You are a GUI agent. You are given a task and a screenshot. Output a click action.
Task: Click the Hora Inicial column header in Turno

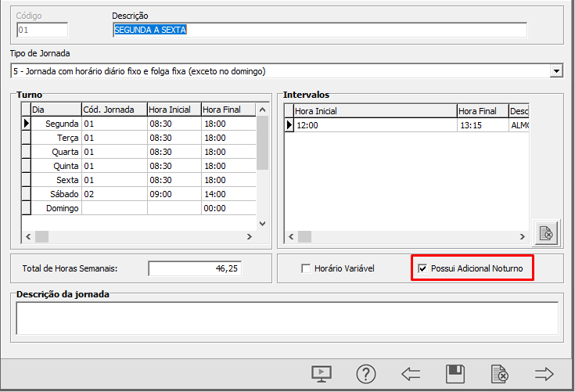(x=173, y=110)
